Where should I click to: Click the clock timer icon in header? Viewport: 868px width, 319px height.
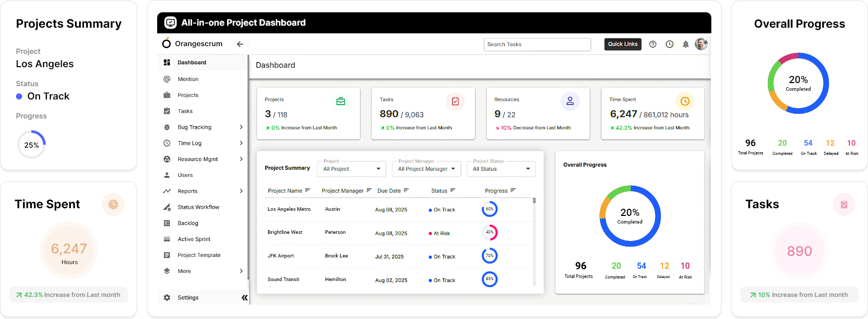[670, 44]
